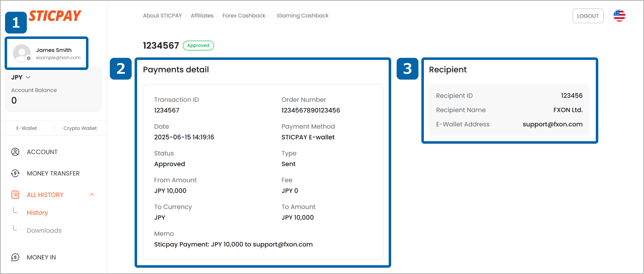
Task: Click the LOGOUT button
Action: [588, 16]
